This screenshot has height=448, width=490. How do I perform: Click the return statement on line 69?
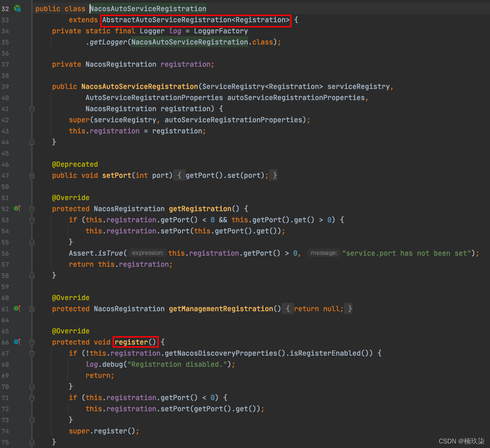100,375
